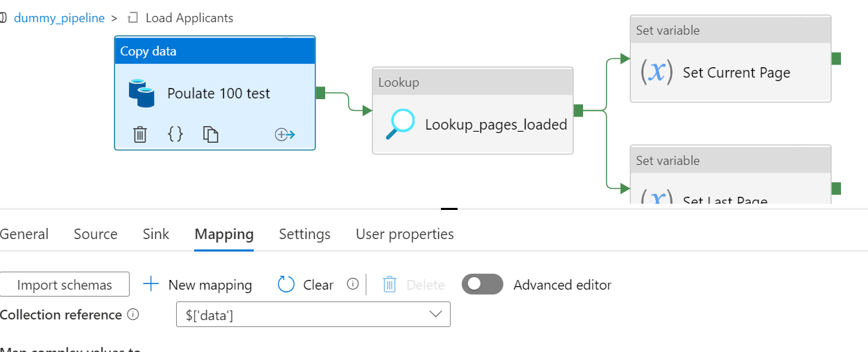Click the Lookup header label

[x=399, y=82]
